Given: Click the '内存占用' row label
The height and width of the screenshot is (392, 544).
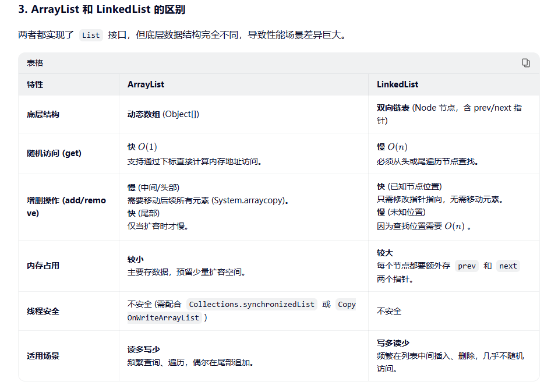Looking at the screenshot, I should pos(43,266).
